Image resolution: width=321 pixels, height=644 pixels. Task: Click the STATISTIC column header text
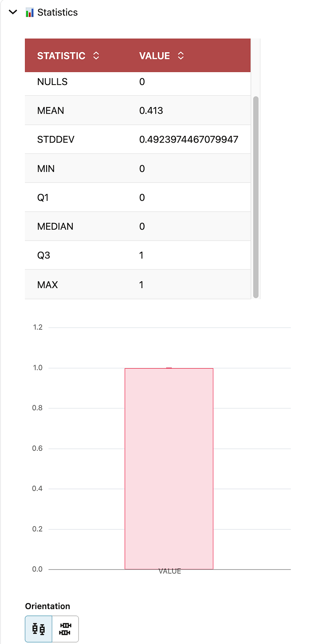61,56
